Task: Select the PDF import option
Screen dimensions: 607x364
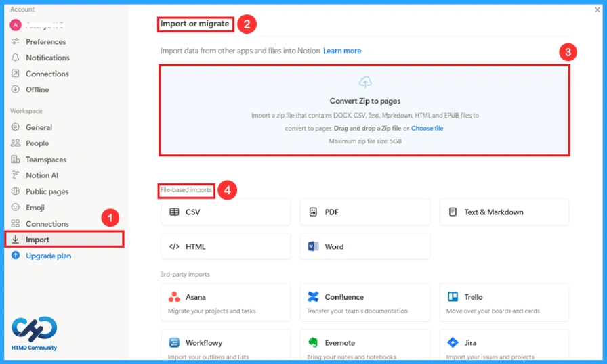Action: coord(365,212)
